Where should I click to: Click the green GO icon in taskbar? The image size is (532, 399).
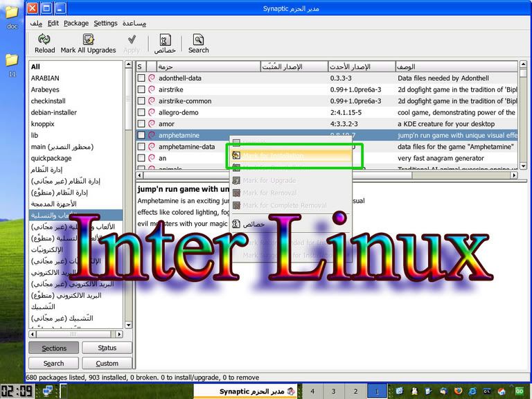click(519, 391)
